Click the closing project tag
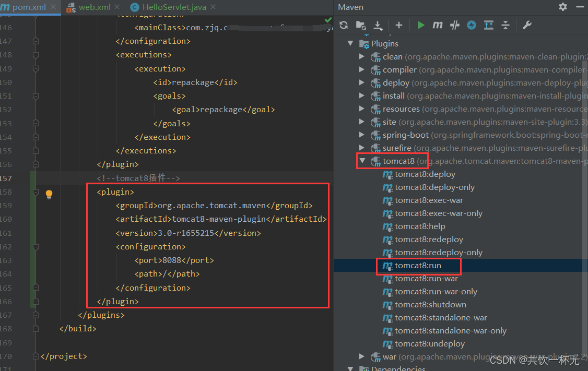 pyautogui.click(x=63, y=356)
